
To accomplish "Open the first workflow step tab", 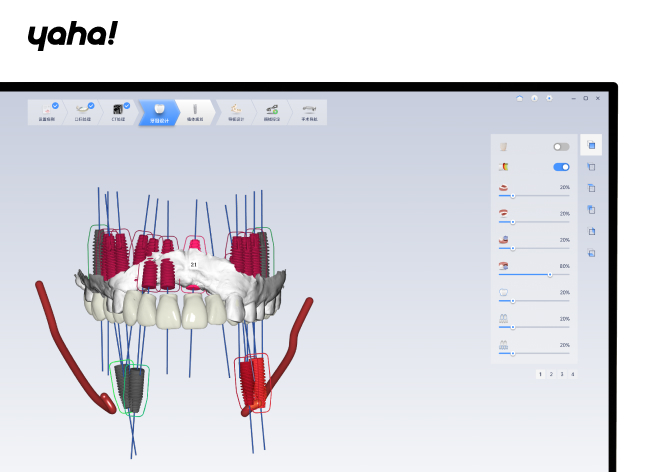I will click(x=46, y=110).
